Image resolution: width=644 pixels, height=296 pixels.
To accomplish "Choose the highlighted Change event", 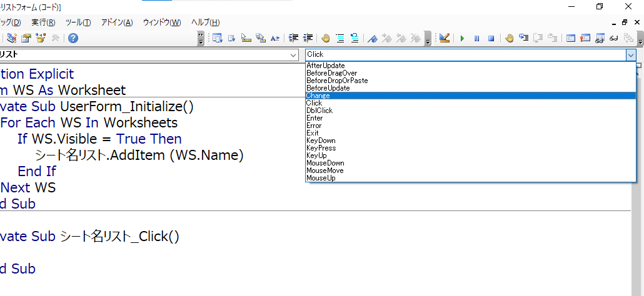I will point(471,96).
